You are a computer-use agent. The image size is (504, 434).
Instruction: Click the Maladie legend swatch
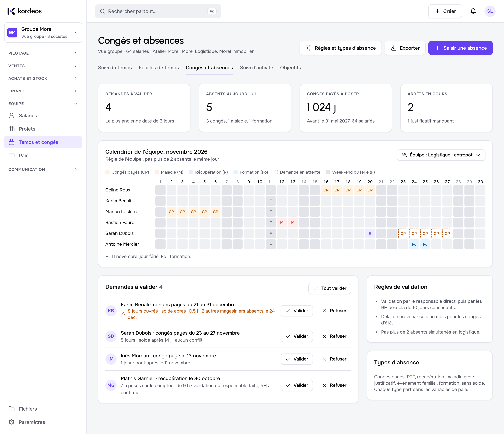157,172
